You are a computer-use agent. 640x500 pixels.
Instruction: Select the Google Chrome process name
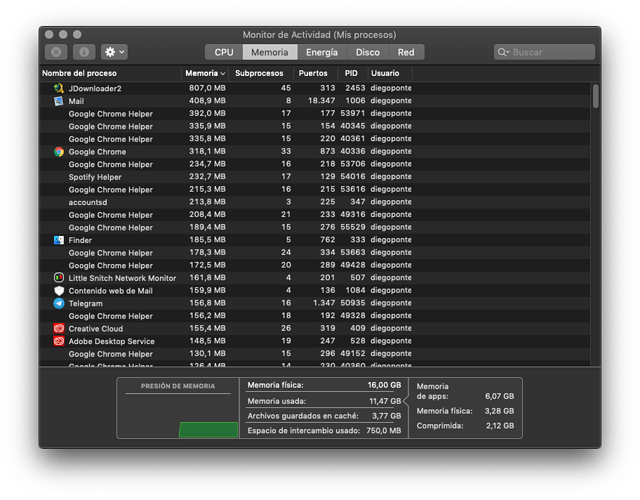[x=97, y=151]
